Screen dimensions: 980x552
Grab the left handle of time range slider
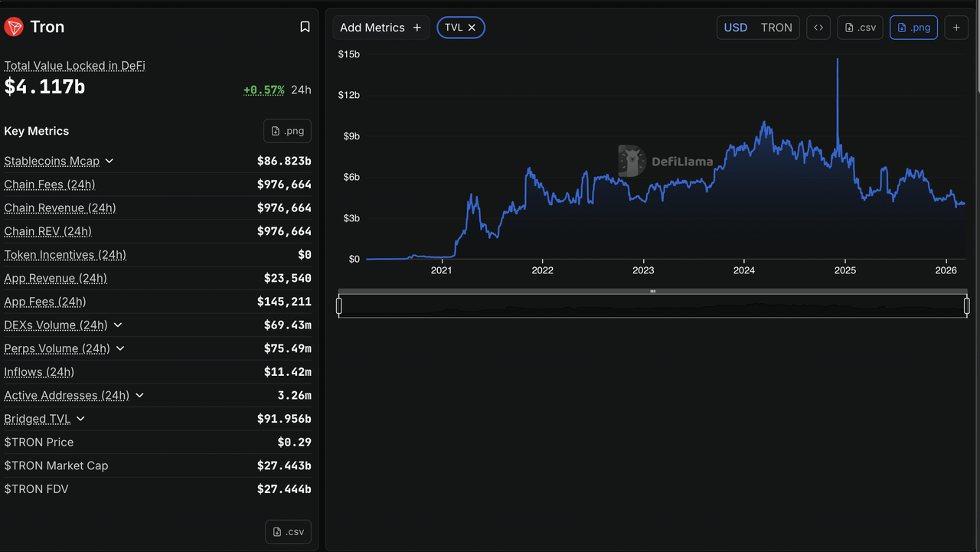point(338,306)
